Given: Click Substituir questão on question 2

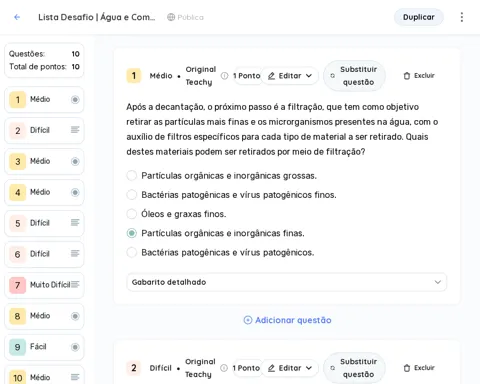Looking at the screenshot, I should (354, 368).
